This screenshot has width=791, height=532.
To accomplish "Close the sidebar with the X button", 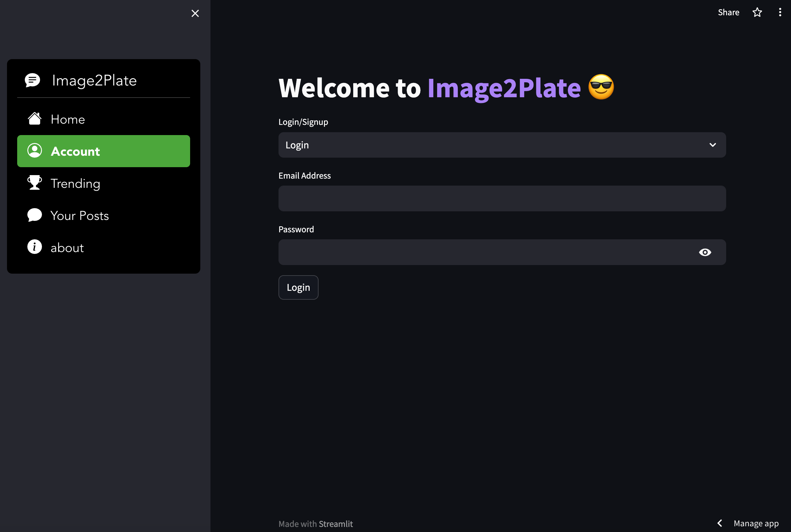I will [x=195, y=14].
